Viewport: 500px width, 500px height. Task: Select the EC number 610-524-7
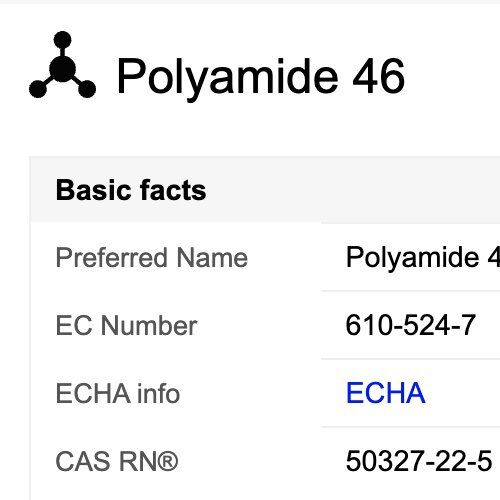pos(410,325)
